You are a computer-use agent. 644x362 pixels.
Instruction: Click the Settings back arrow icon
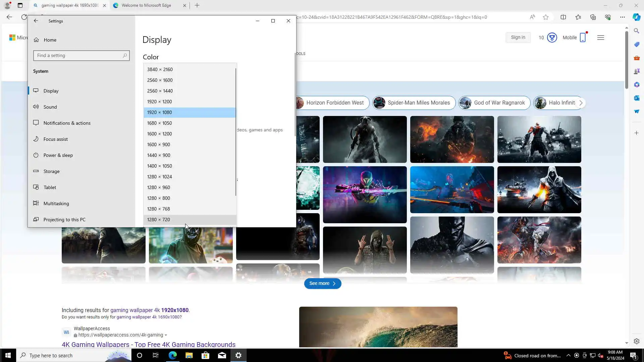36,21
